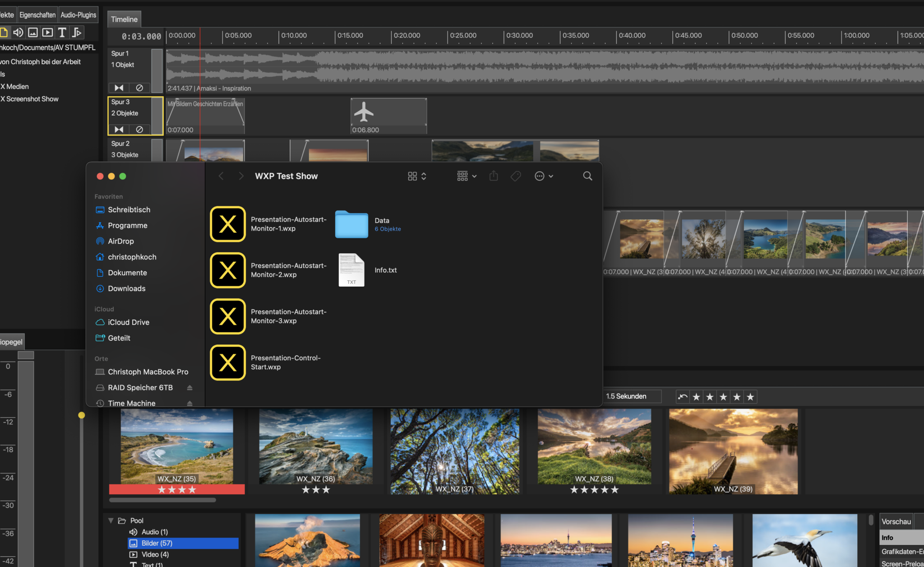
Task: Click the rating reset arrow icon
Action: click(683, 397)
